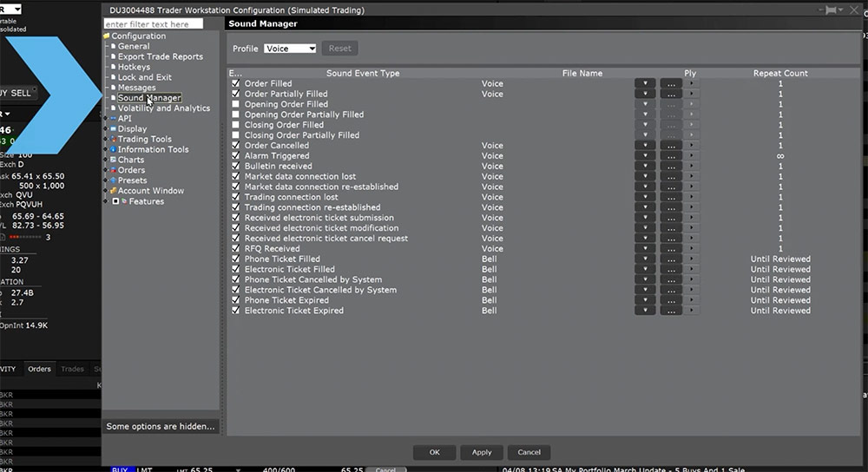Enable sound for Closing Order Partially Filled
The width and height of the screenshot is (868, 472).
click(x=235, y=135)
